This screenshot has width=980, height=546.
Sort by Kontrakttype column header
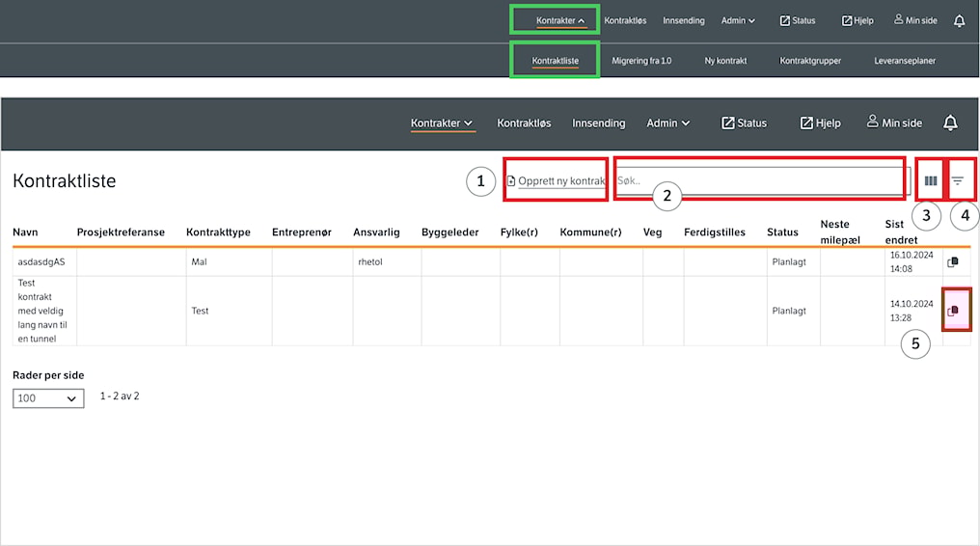click(x=218, y=232)
